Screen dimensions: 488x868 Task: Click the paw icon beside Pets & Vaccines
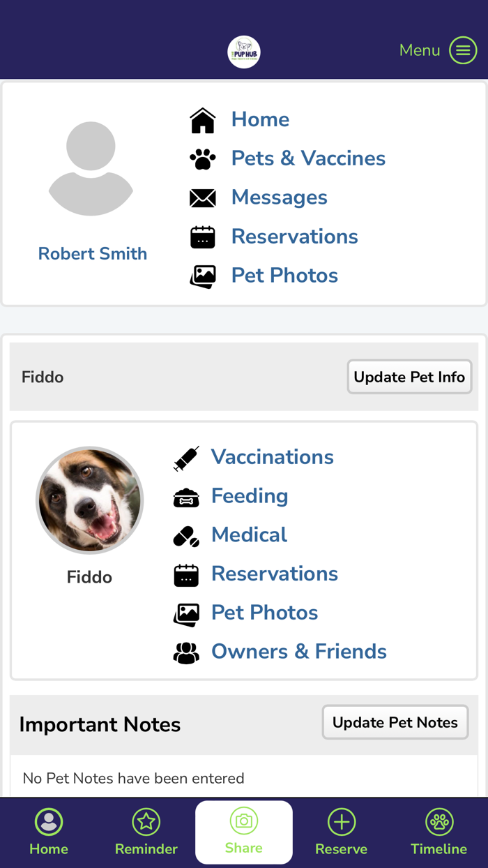click(x=202, y=158)
